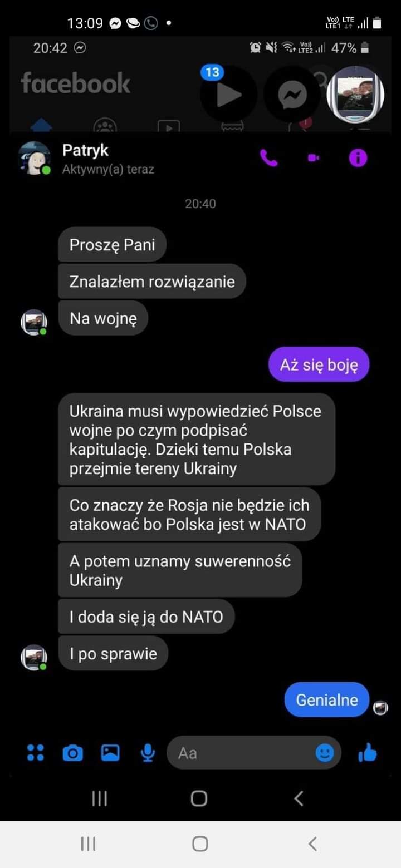Tap the video play bubble with 13 badge
Screen dimensions: 401x868
point(229,95)
